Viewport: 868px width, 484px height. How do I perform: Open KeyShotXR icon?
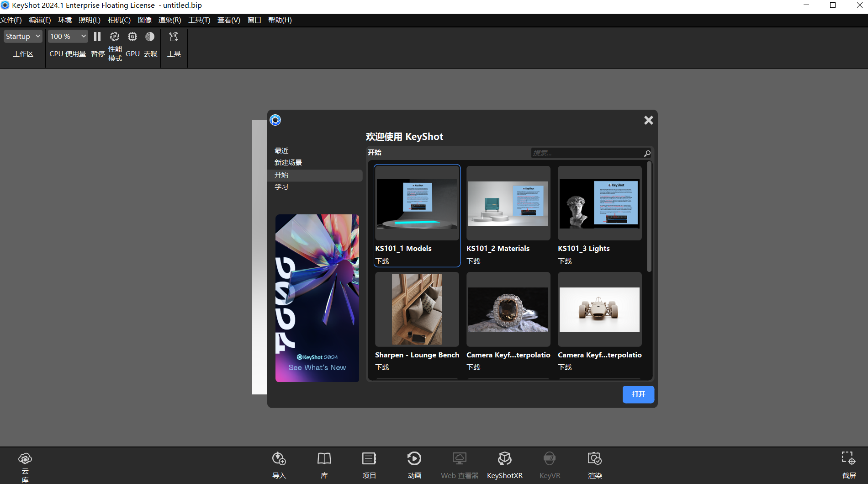point(505,458)
